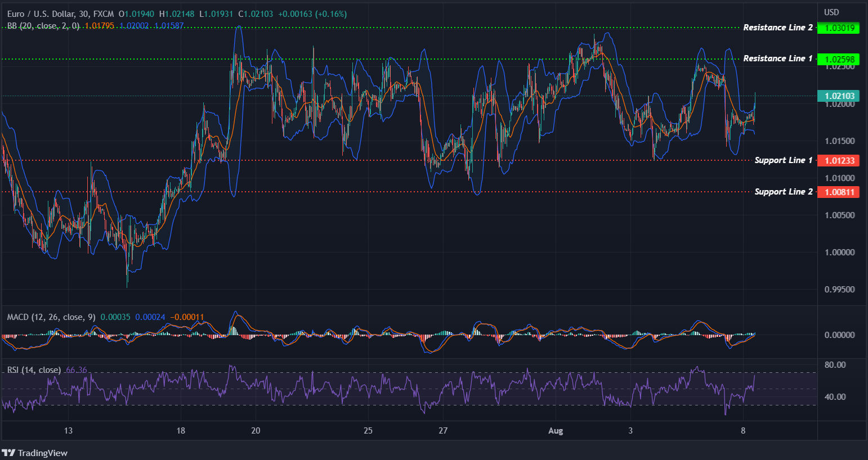
Task: Click the red 1.01233 price tag
Action: pyautogui.click(x=839, y=160)
